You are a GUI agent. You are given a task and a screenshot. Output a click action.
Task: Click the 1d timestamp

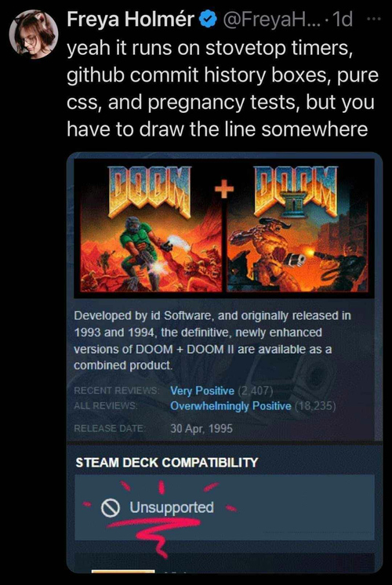(343, 20)
